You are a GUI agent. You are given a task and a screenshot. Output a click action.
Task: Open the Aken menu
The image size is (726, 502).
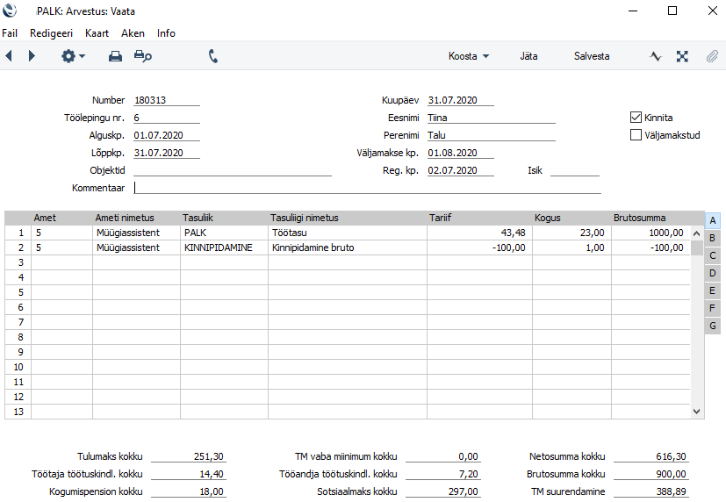tap(133, 33)
